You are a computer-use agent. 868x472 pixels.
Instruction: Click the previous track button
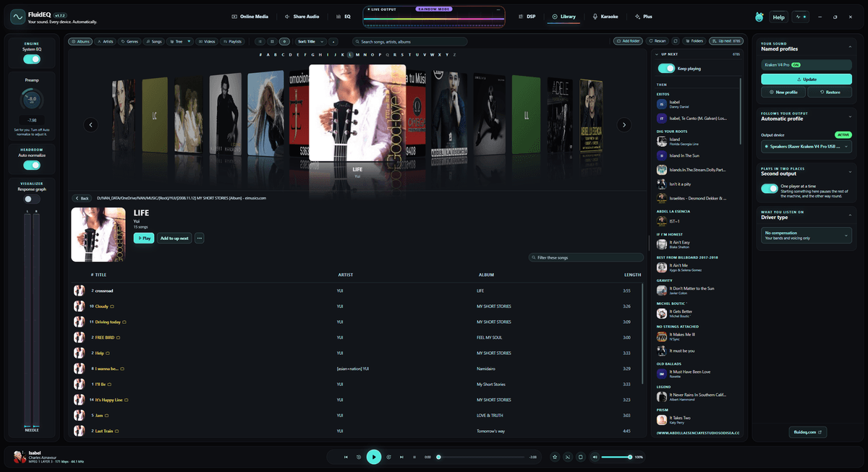pyautogui.click(x=346, y=457)
